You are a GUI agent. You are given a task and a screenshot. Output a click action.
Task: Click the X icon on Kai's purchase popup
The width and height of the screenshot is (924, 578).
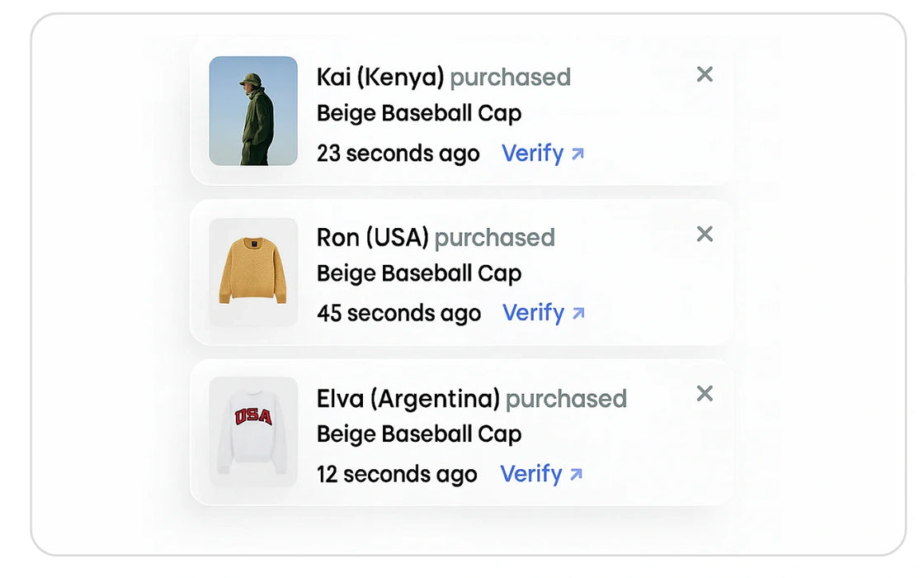coord(705,74)
